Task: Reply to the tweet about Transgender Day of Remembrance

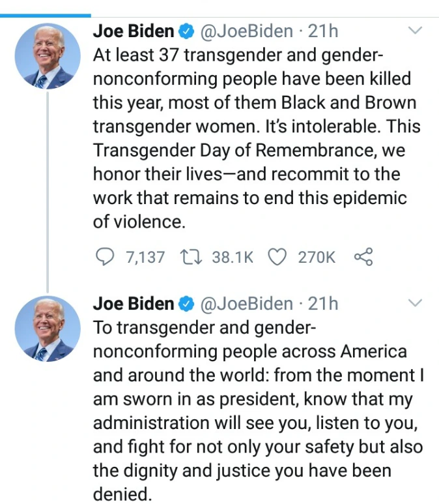Action: (x=104, y=258)
